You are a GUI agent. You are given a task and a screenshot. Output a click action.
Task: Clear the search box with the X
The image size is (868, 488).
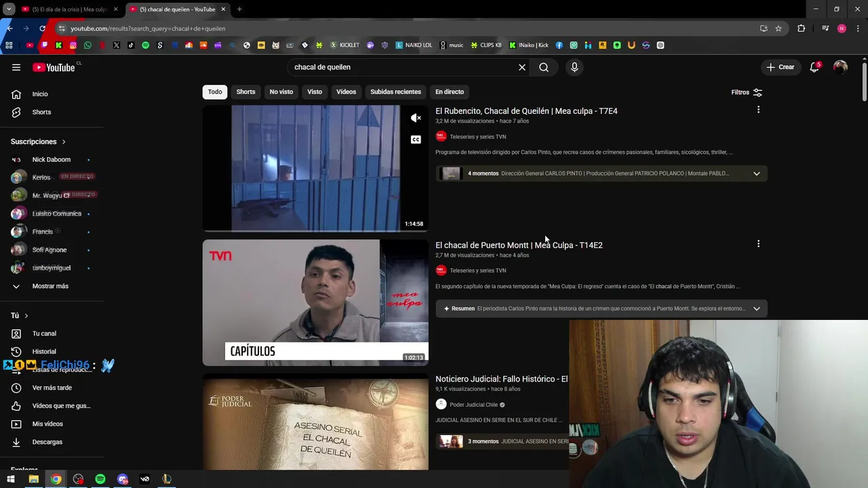pos(522,67)
